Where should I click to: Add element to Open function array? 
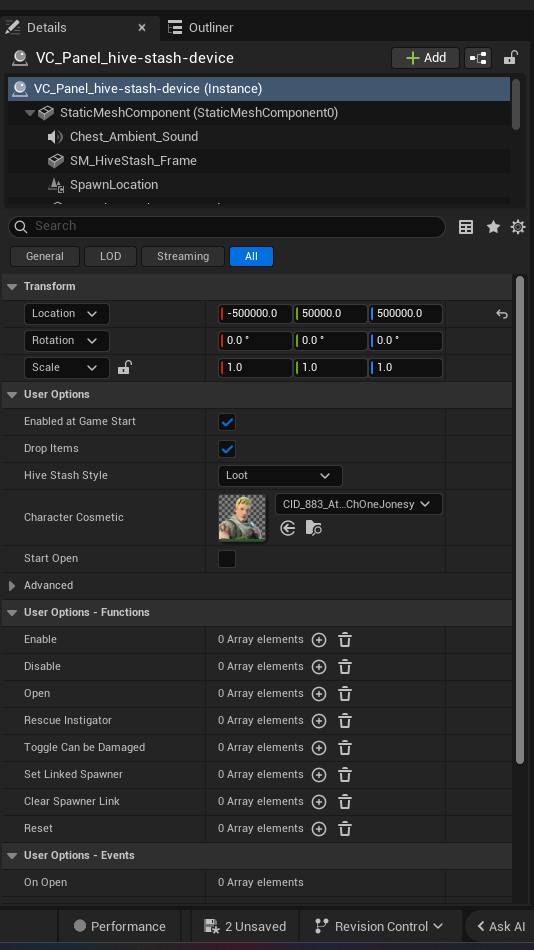pos(319,694)
